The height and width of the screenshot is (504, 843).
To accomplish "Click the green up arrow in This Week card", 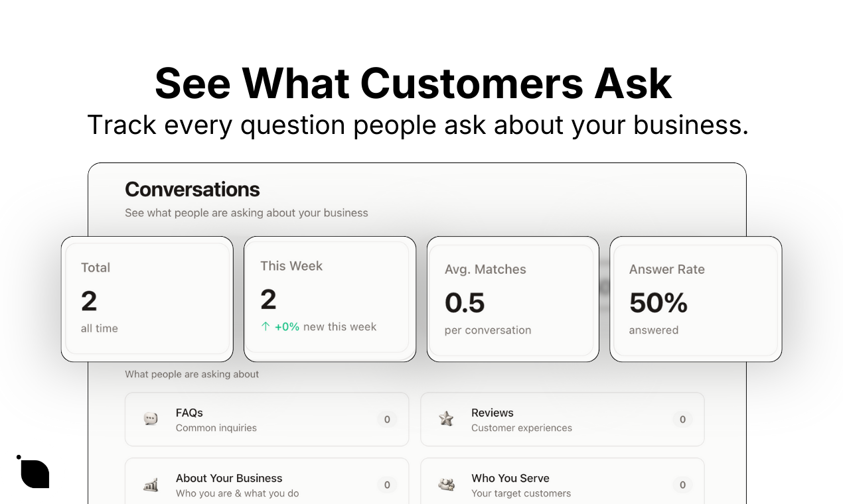I will pyautogui.click(x=266, y=327).
